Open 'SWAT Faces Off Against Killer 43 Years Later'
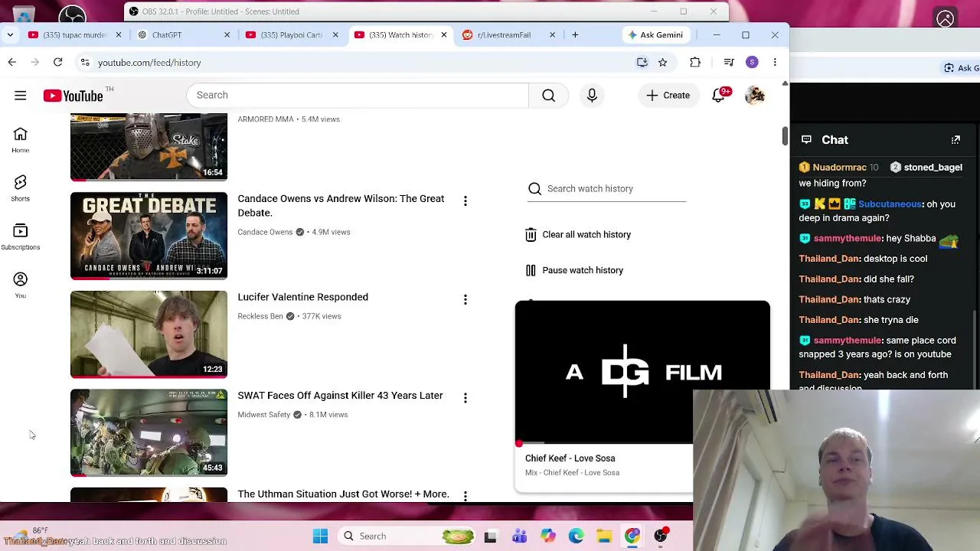The width and height of the screenshot is (980, 551). click(x=340, y=396)
